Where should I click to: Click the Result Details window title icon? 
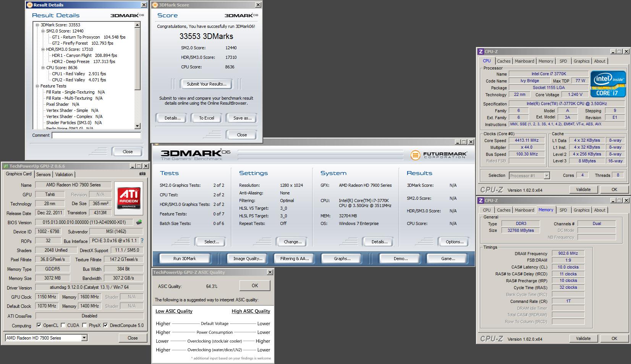(x=29, y=5)
